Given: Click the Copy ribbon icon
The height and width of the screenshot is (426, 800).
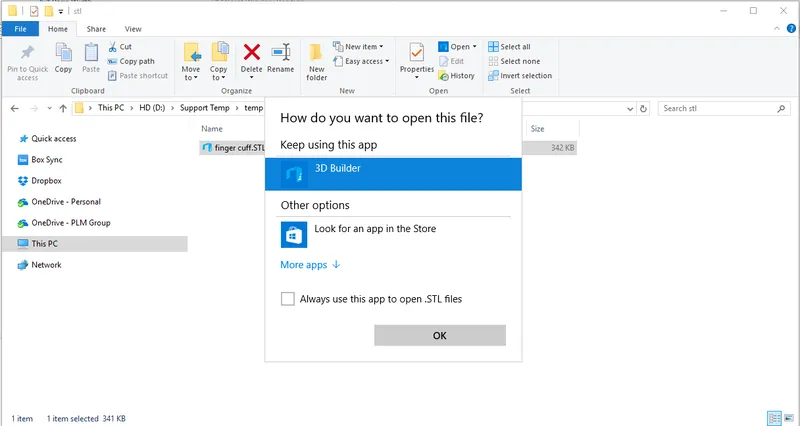Looking at the screenshot, I should pos(63,53).
